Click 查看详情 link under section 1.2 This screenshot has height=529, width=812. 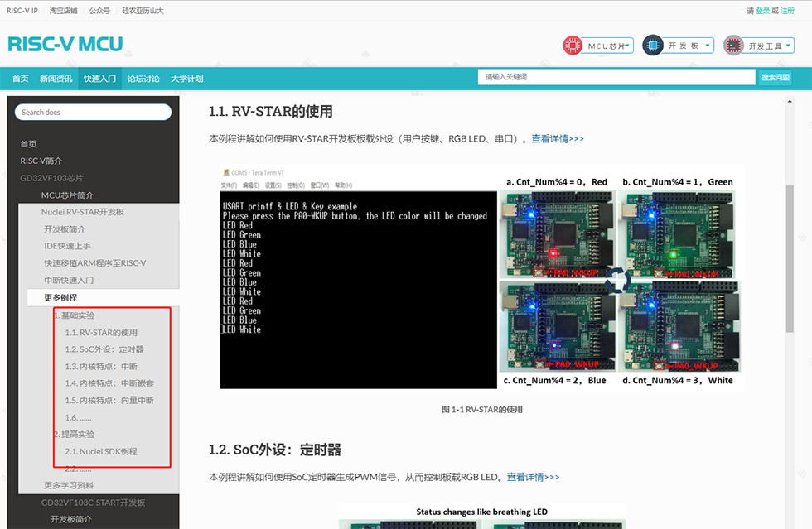pyautogui.click(x=533, y=477)
